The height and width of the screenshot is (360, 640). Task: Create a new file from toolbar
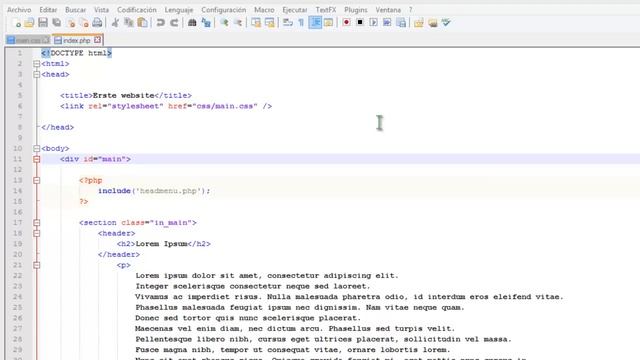point(16,23)
